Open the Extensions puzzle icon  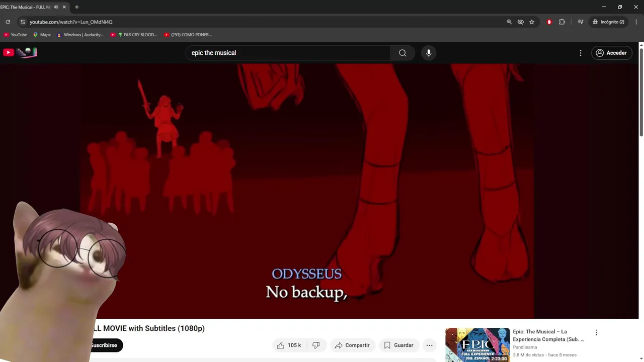click(562, 22)
